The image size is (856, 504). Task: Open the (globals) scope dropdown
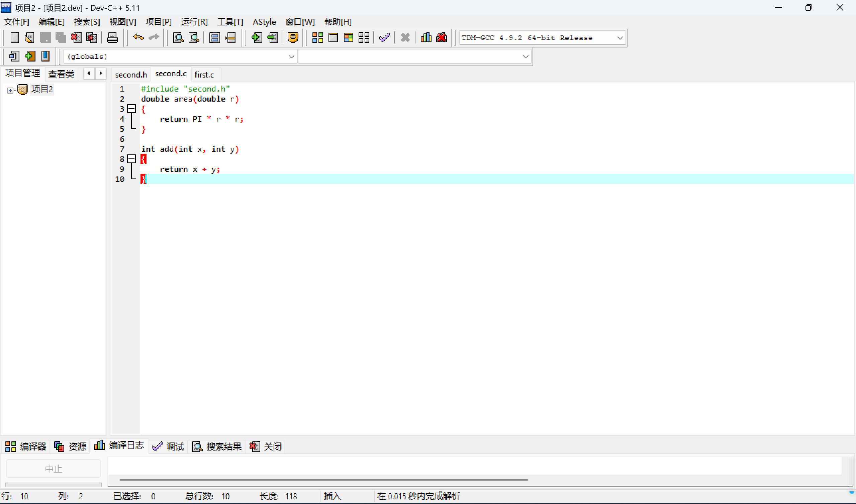pos(291,56)
